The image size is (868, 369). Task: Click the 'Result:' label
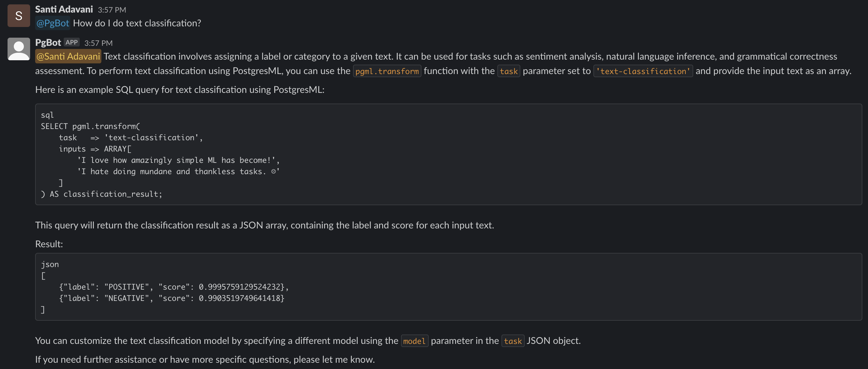(x=49, y=244)
